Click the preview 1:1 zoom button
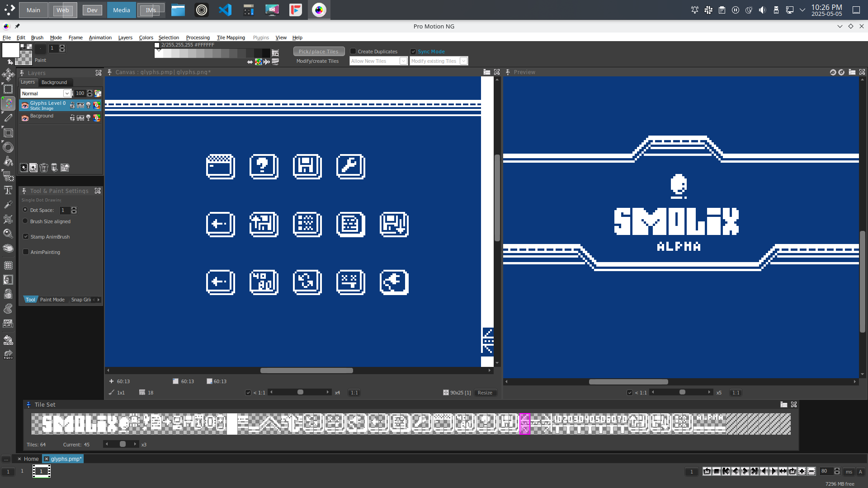 [x=736, y=393]
